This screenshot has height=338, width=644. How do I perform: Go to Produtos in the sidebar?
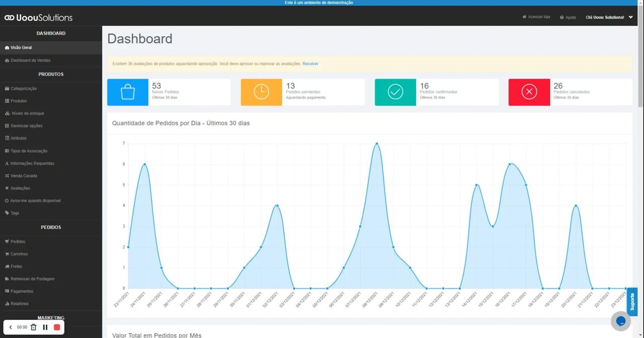pos(19,101)
